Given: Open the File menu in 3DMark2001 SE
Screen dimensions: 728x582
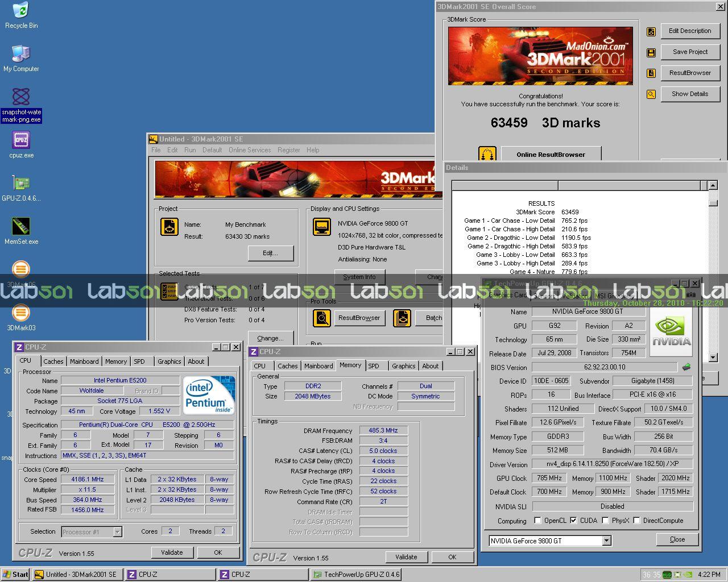Looking at the screenshot, I should [156, 150].
